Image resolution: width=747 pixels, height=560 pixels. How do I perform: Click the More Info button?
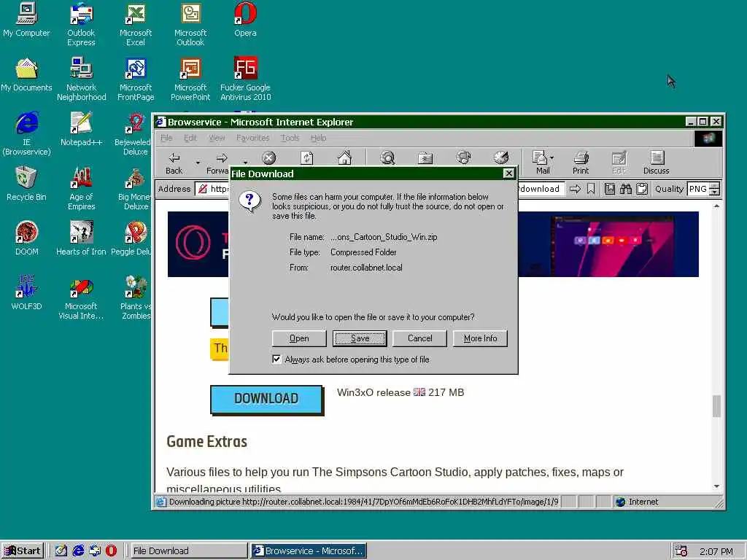480,338
